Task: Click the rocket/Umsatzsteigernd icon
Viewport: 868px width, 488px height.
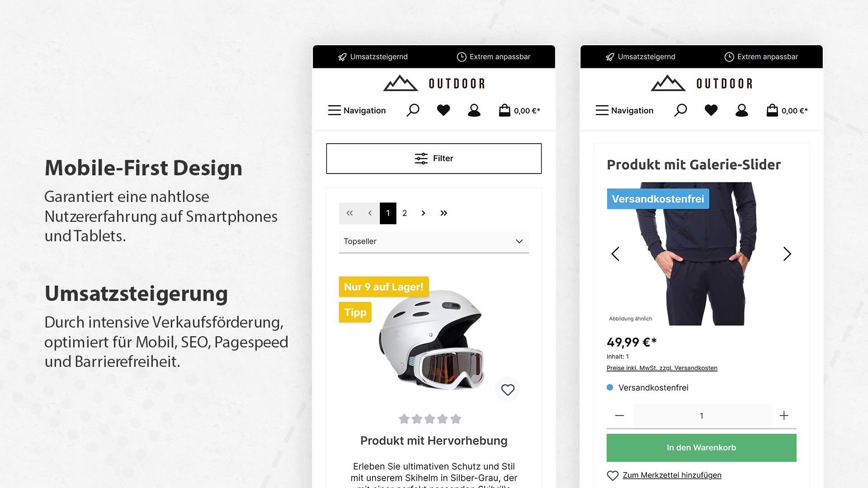Action: pos(342,56)
